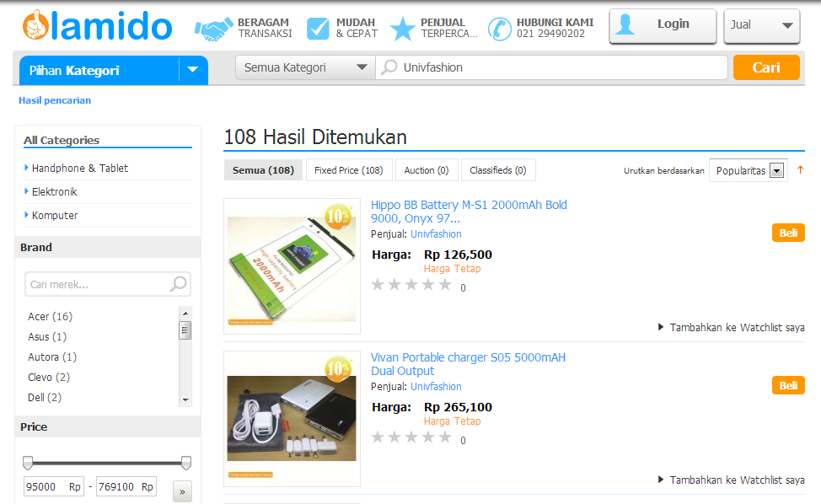Viewport: 821px width, 504px height.
Task: Click the lamido logo
Action: pyautogui.click(x=97, y=25)
